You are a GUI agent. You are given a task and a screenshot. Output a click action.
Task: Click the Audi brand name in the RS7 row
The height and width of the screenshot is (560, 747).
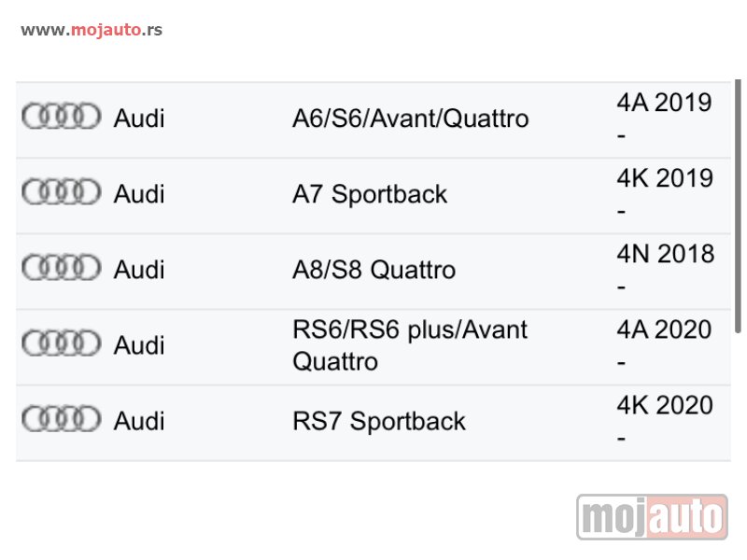coord(139,422)
